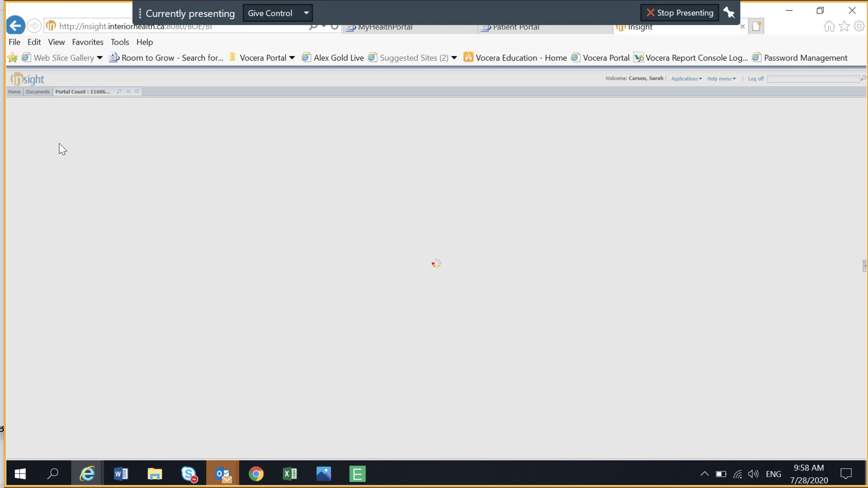Open the Favorites menu
Image resolution: width=868 pixels, height=488 pixels.
point(87,42)
